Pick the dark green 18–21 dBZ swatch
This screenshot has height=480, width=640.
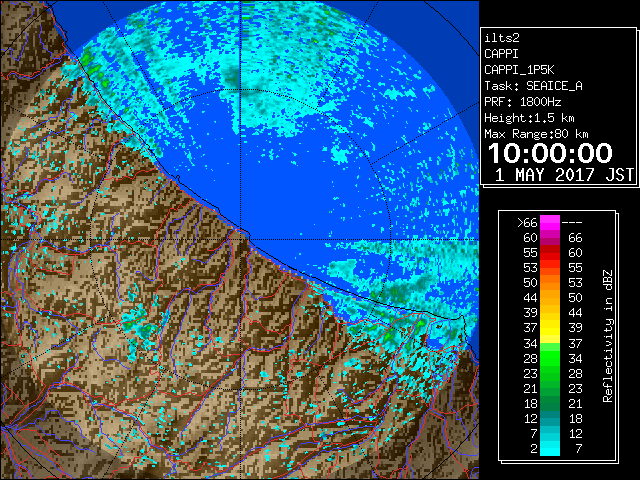pyautogui.click(x=550, y=403)
